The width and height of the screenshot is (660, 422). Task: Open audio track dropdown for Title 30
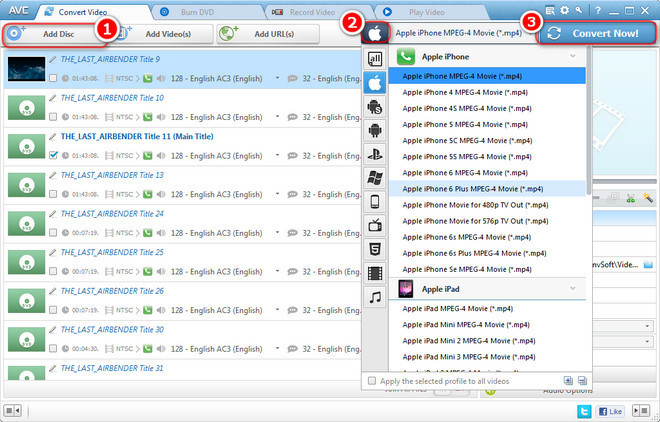click(277, 348)
